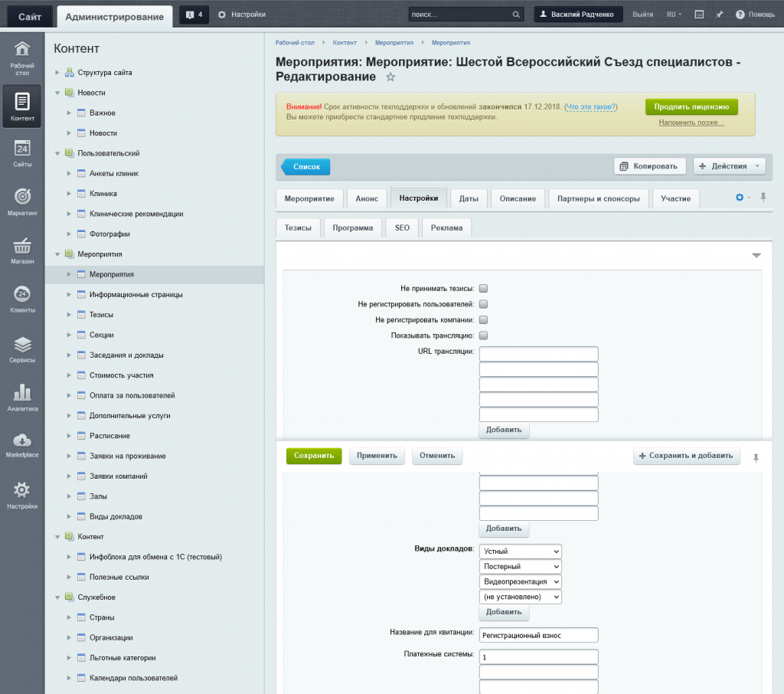
Task: Open the RU language dropdown
Action: [x=672, y=13]
